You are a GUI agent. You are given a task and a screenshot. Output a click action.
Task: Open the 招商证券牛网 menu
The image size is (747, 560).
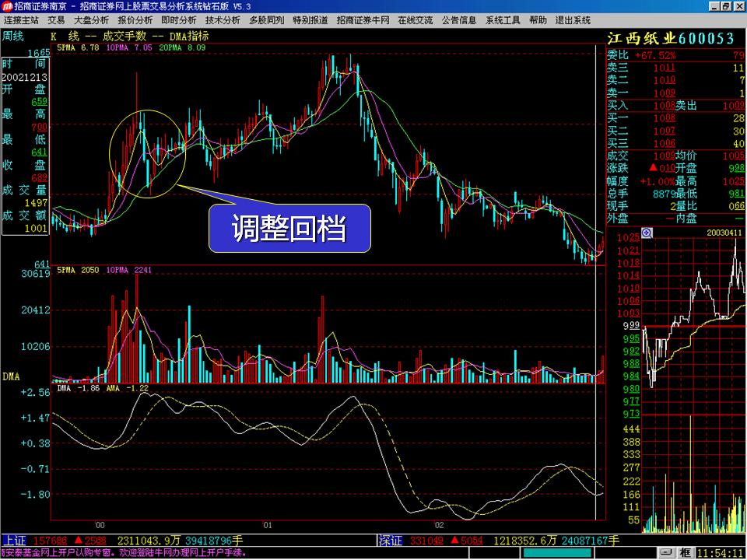point(363,20)
